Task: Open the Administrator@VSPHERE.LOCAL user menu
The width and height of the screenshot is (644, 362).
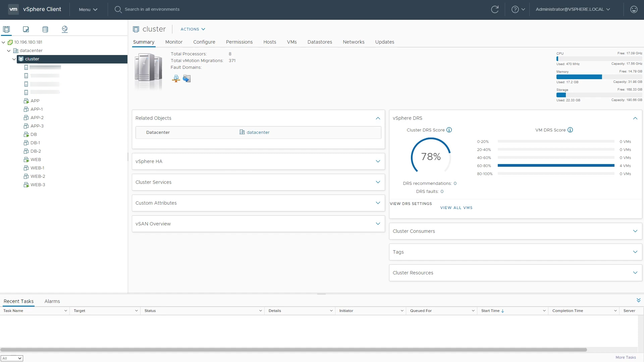Action: [x=573, y=9]
